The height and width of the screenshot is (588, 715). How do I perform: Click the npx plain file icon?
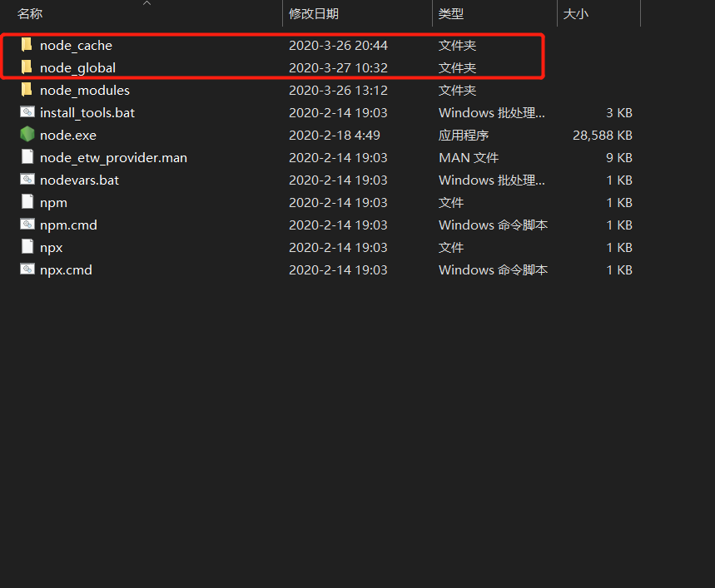(x=27, y=247)
